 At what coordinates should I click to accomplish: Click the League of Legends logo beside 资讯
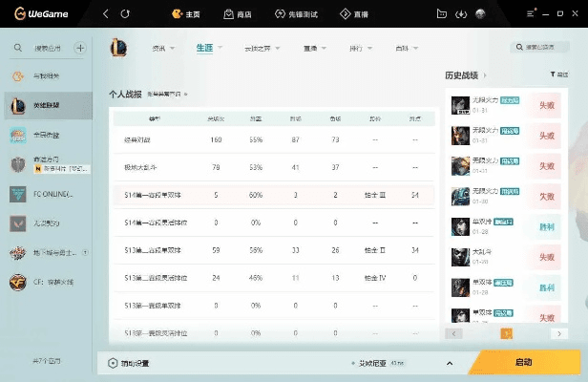point(118,48)
